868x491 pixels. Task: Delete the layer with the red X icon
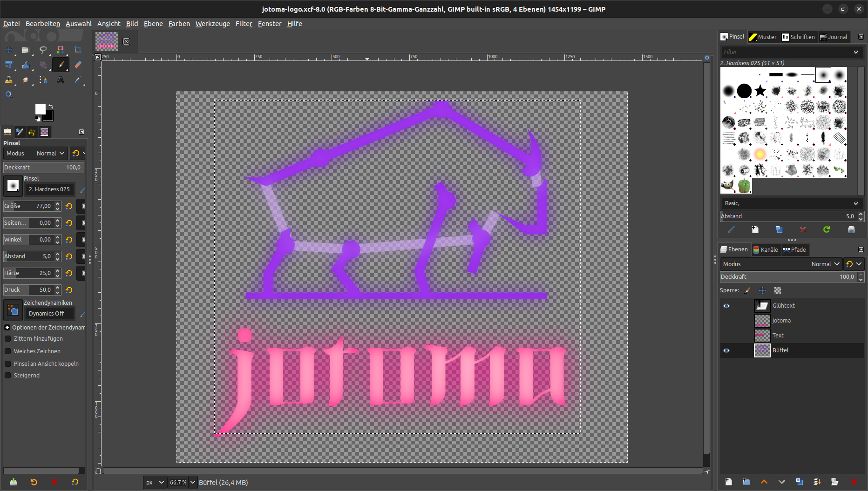(x=854, y=482)
